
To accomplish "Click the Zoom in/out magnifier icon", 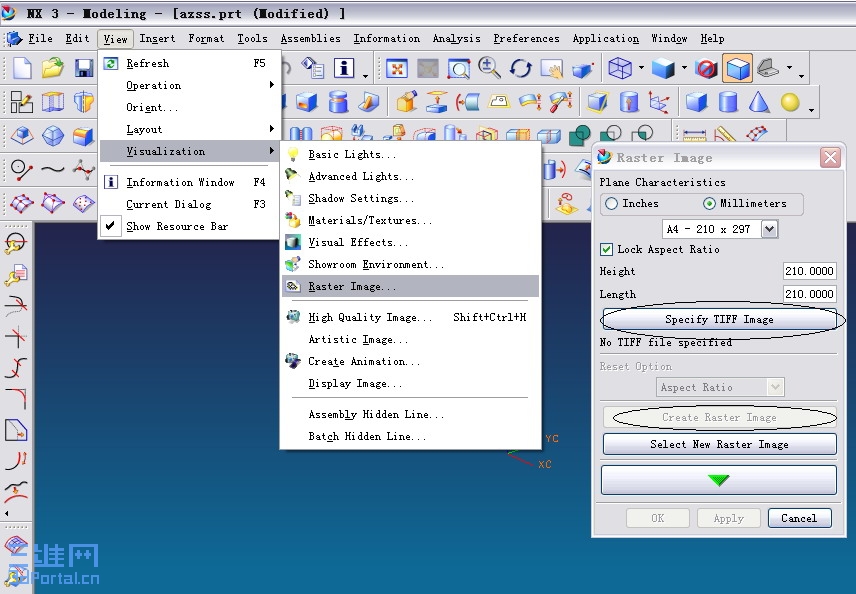I will point(489,68).
